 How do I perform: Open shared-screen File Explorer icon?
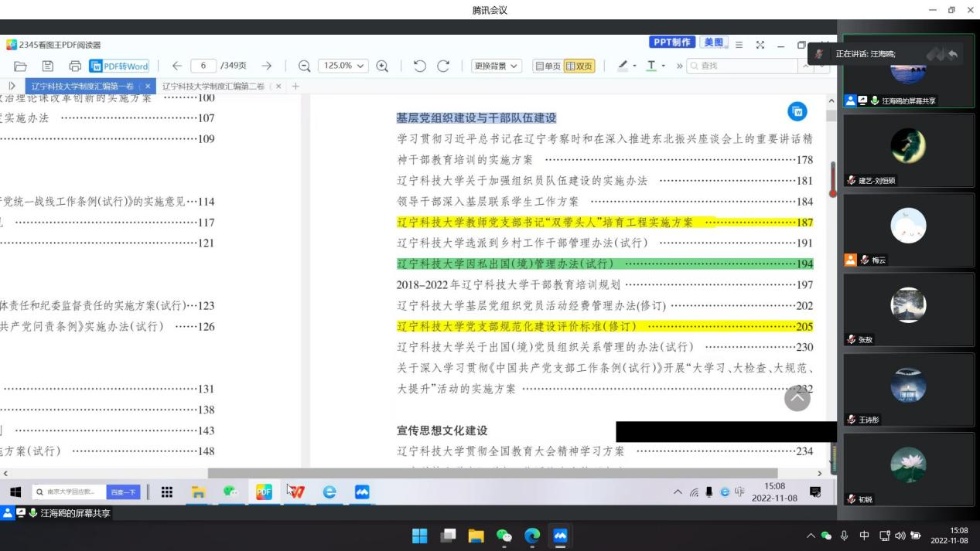click(x=198, y=492)
